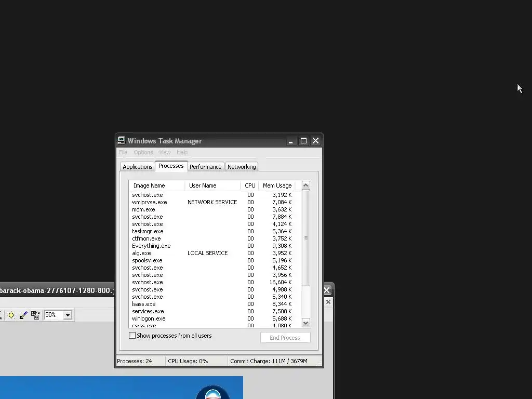Click the 16,604 K memory value

point(281,282)
